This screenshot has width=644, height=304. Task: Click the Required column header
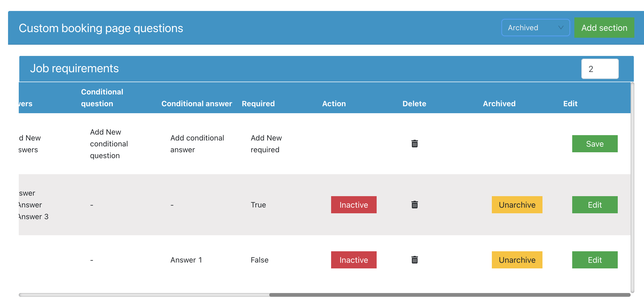[x=258, y=104]
